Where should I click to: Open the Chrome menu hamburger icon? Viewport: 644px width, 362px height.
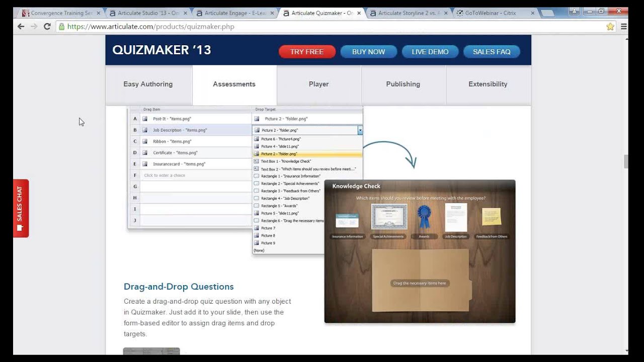tap(624, 27)
